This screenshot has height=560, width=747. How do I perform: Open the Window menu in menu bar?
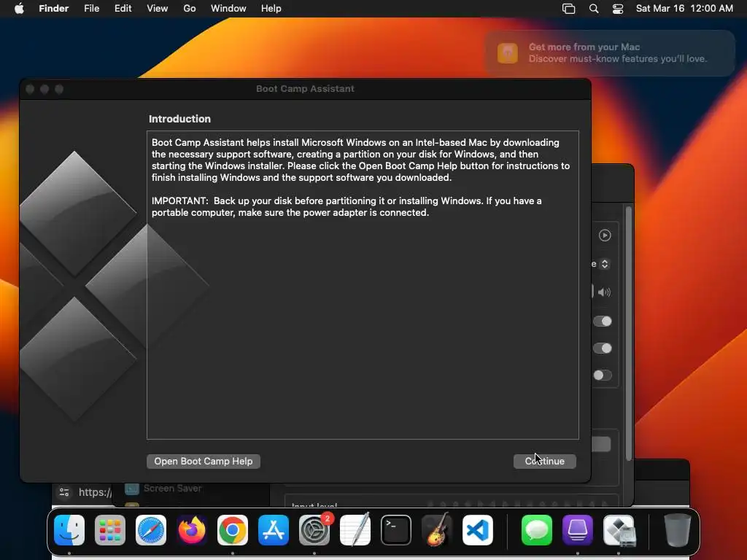point(228,9)
